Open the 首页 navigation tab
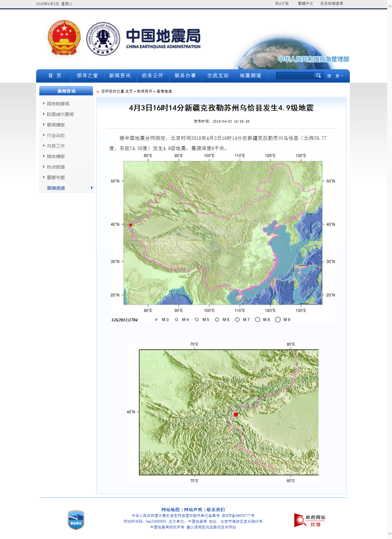The width and height of the screenshot is (392, 539). pos(55,76)
